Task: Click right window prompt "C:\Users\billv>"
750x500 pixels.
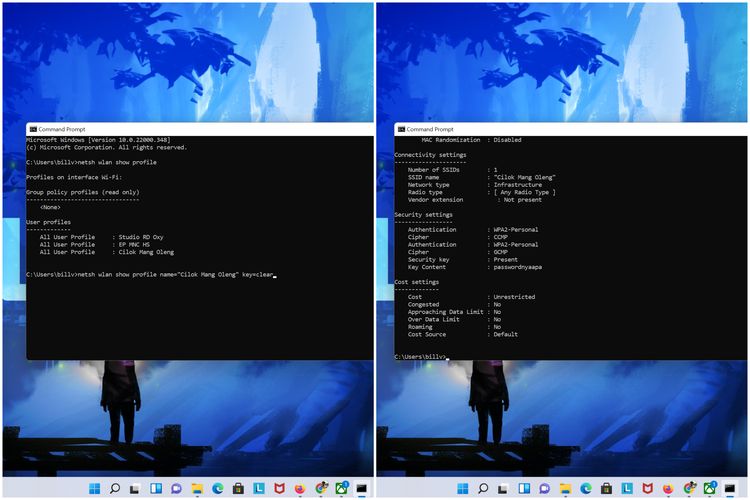Action: (420, 357)
